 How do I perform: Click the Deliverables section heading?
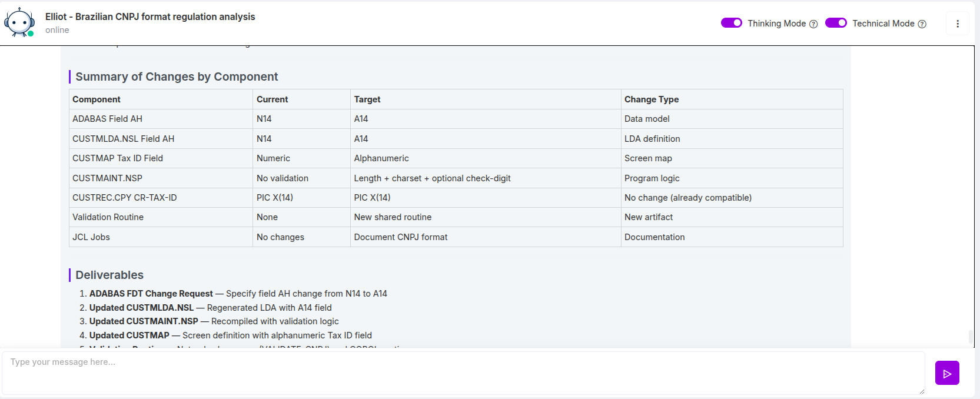click(x=109, y=275)
